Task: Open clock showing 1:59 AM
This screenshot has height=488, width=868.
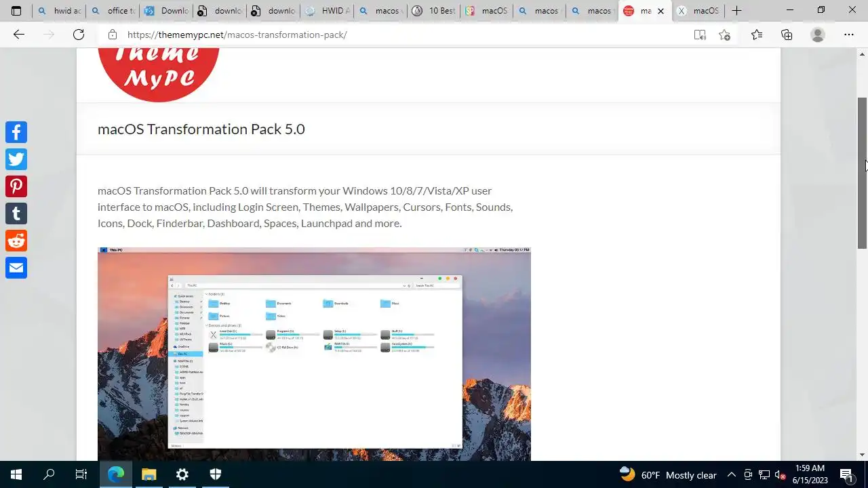Action: tap(810, 474)
